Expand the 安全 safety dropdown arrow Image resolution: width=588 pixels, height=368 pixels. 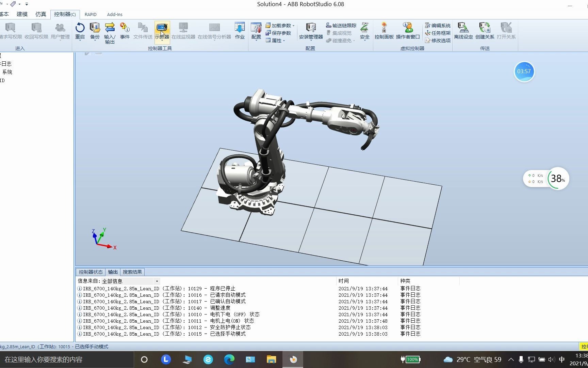[x=364, y=41]
